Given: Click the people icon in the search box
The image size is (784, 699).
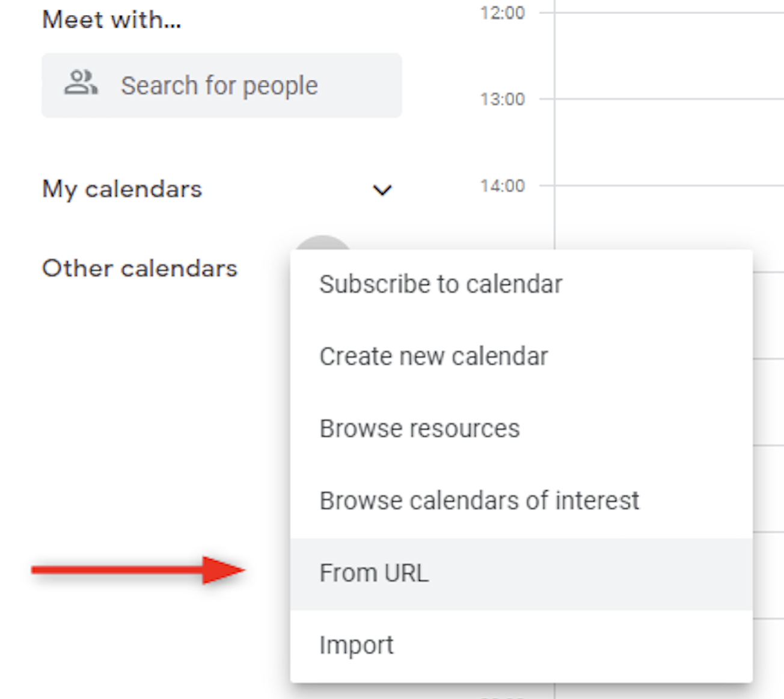Looking at the screenshot, I should pyautogui.click(x=81, y=83).
